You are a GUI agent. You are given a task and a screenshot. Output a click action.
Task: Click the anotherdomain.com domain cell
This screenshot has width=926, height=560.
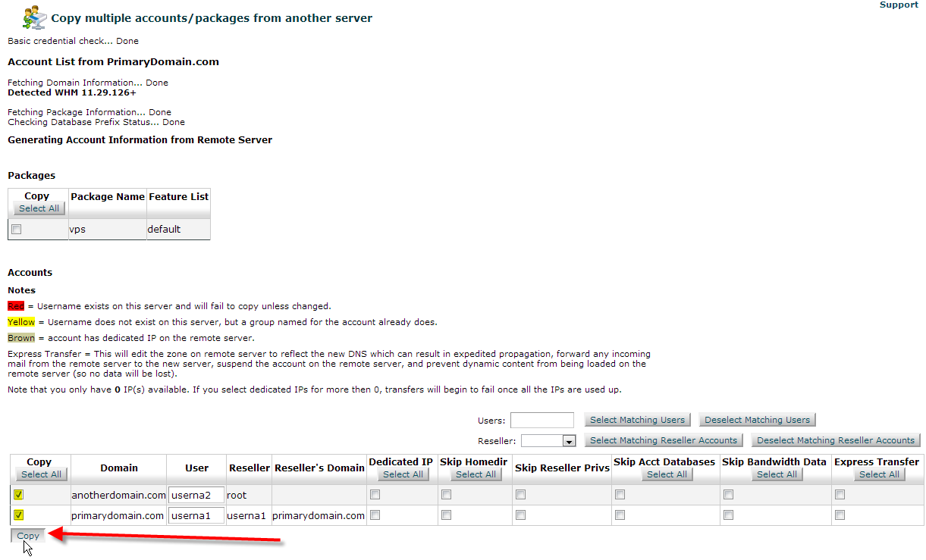pos(119,495)
